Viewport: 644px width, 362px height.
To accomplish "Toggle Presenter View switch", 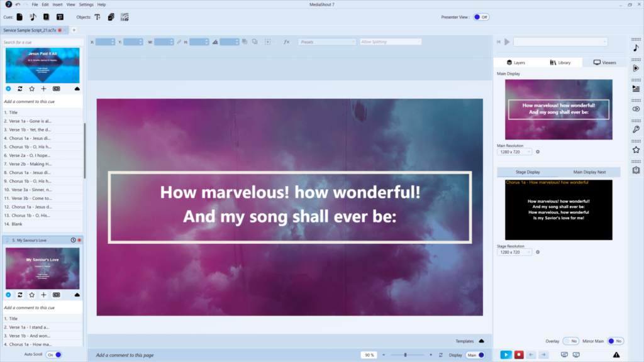I will (481, 17).
